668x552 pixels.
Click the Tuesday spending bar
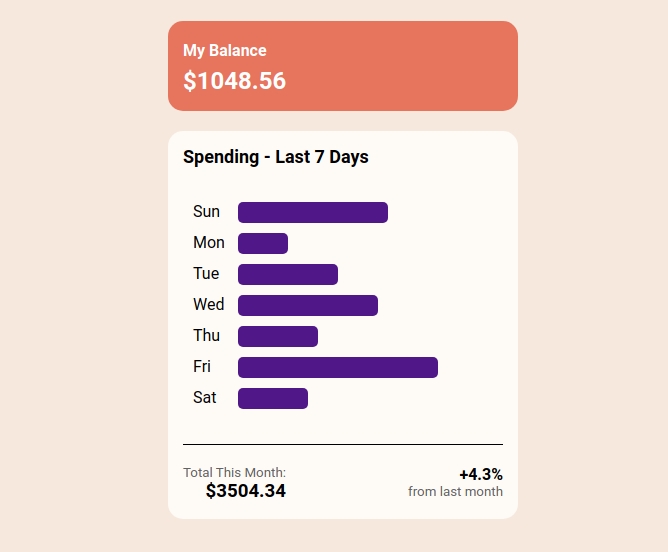pyautogui.click(x=287, y=274)
